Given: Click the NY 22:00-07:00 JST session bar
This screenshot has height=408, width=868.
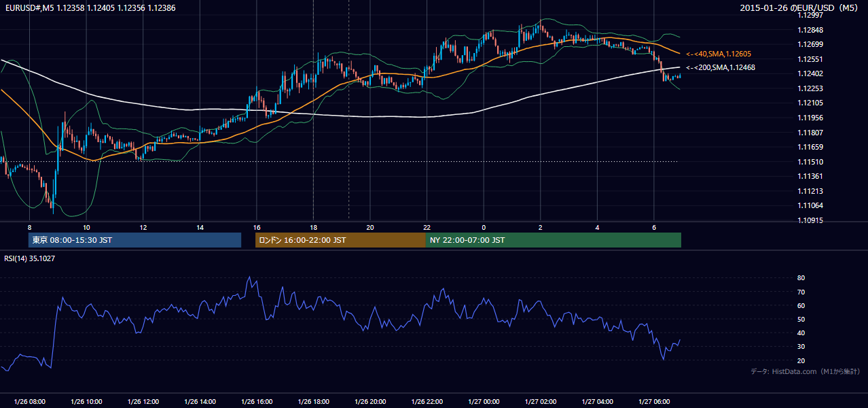Looking at the screenshot, I should pos(554,240).
